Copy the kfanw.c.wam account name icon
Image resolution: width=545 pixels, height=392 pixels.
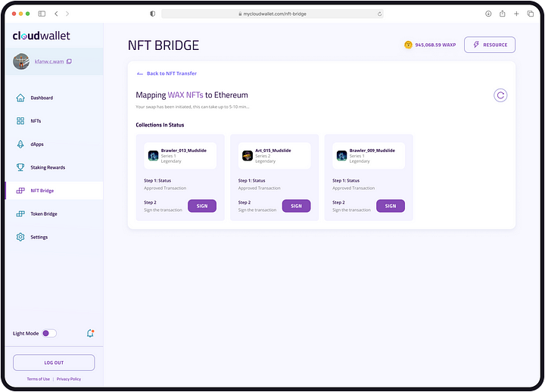69,61
